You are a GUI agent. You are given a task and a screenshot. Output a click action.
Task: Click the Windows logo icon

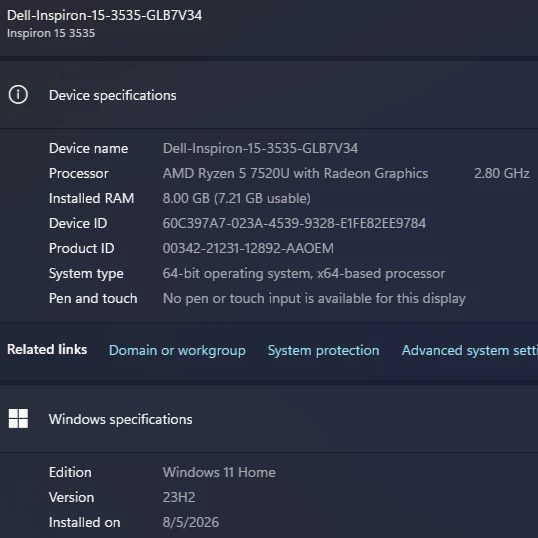click(x=18, y=418)
